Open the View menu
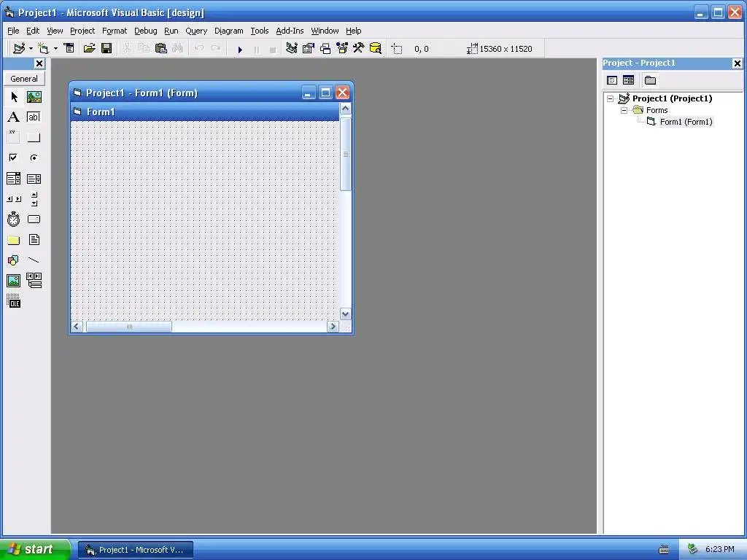The height and width of the screenshot is (560, 747). [x=55, y=31]
